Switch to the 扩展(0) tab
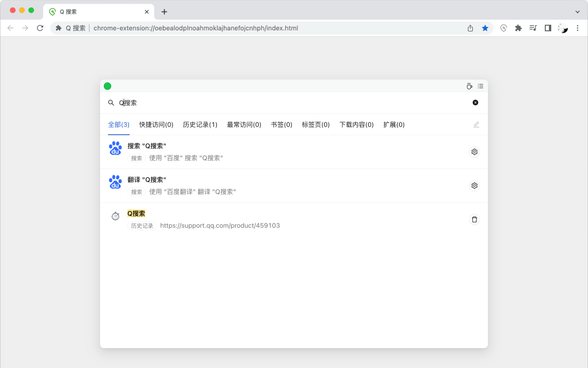The height and width of the screenshot is (368, 588). tap(394, 125)
